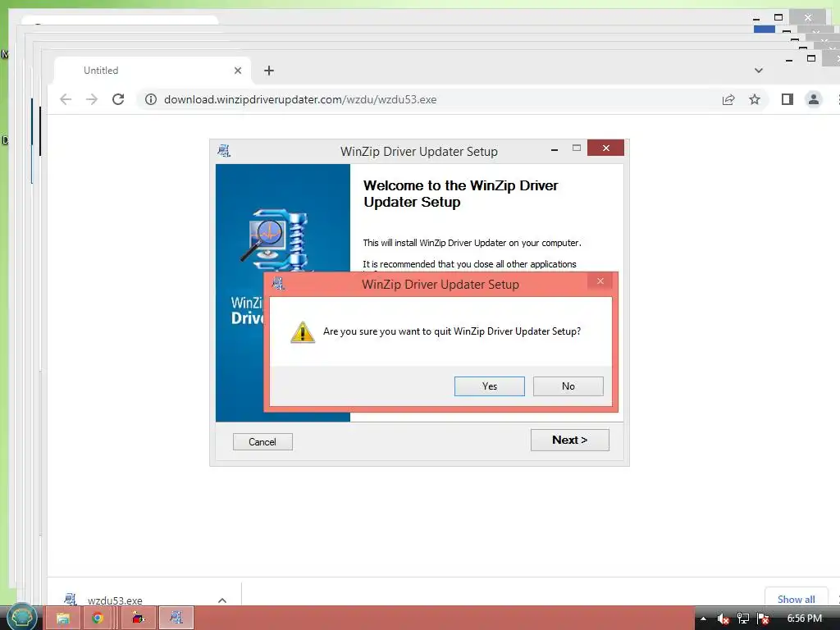The image size is (840, 630).
Task: Switch to WinZip setup in taskbar
Action: 176,619
